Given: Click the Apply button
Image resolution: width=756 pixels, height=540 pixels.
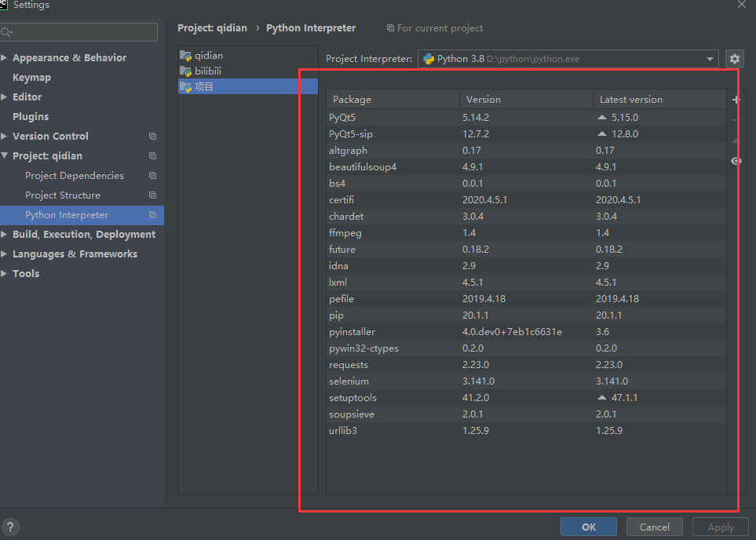Looking at the screenshot, I should [721, 527].
